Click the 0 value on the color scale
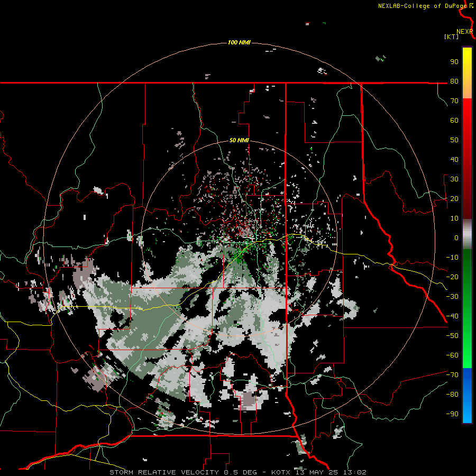The width and height of the screenshot is (476, 476). (x=456, y=238)
